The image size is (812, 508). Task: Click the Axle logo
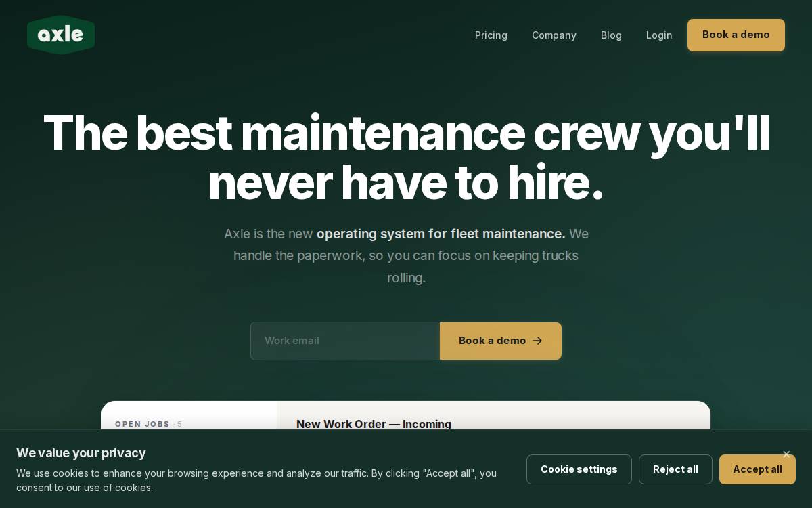pos(61,35)
